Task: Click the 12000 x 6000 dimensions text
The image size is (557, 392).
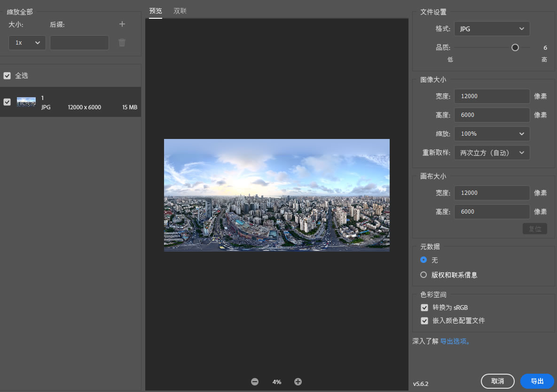Action: click(x=85, y=107)
